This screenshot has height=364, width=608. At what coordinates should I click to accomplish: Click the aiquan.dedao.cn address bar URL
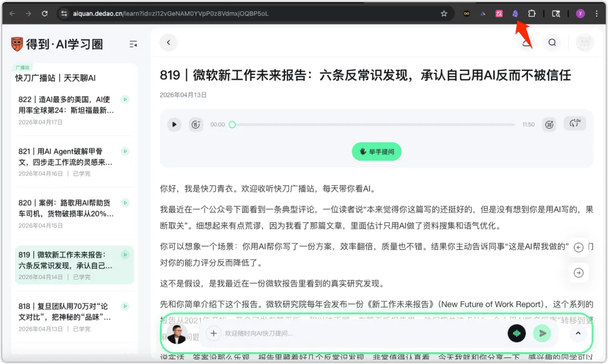(171, 14)
